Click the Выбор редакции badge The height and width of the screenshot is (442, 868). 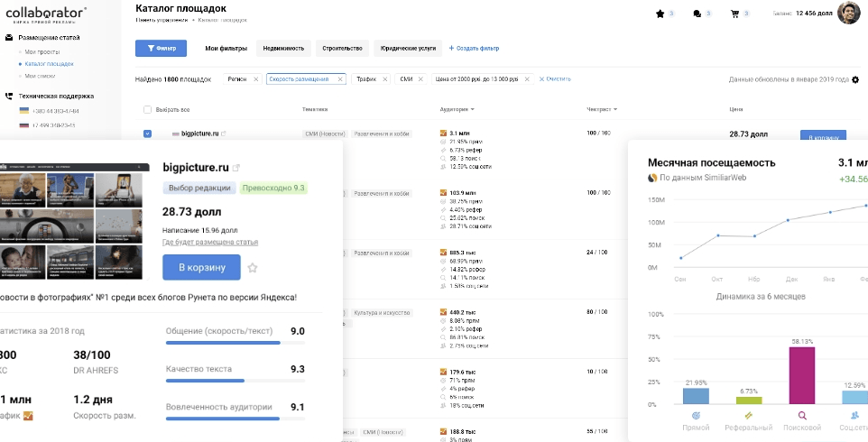(199, 188)
